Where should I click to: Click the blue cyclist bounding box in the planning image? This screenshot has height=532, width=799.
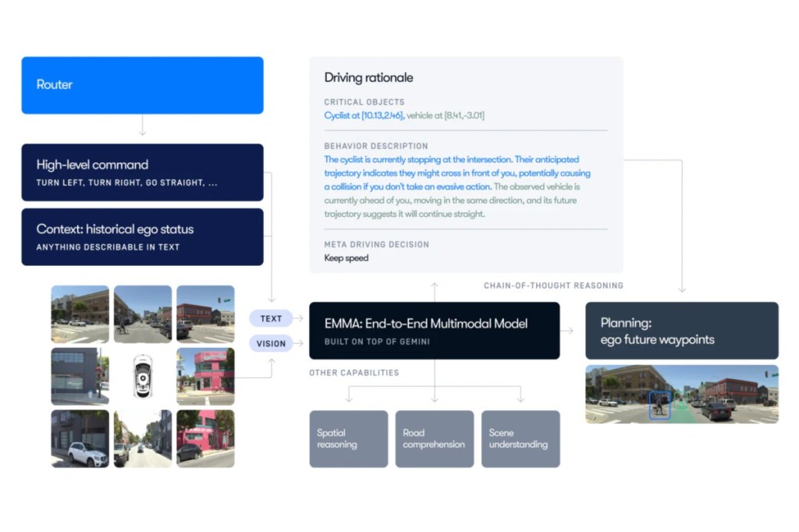click(x=659, y=404)
